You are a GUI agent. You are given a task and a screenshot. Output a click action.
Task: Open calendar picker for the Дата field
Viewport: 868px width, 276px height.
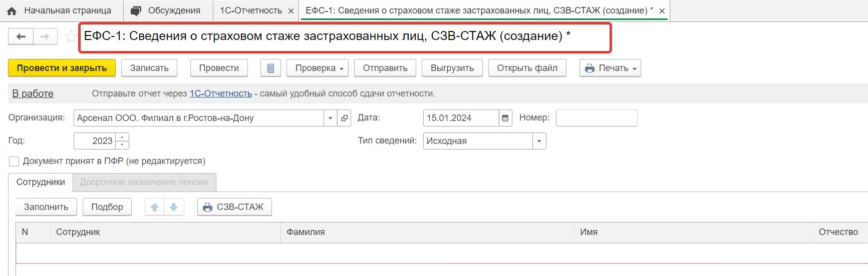coord(505,118)
